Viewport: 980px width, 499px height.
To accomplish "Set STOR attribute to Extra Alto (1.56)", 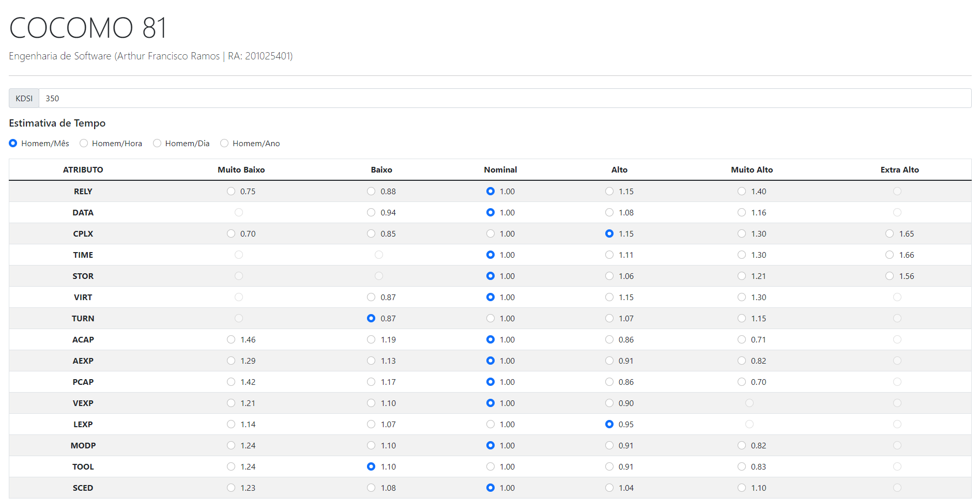I will 890,276.
